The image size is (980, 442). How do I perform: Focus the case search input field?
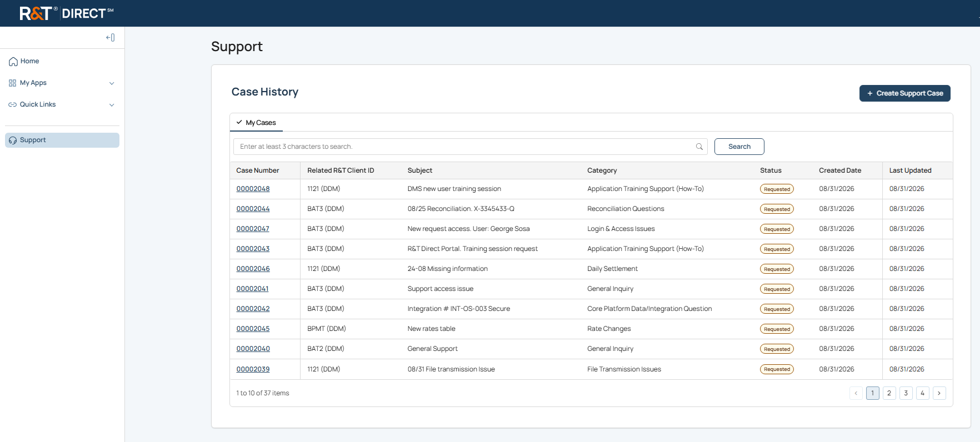coord(470,147)
